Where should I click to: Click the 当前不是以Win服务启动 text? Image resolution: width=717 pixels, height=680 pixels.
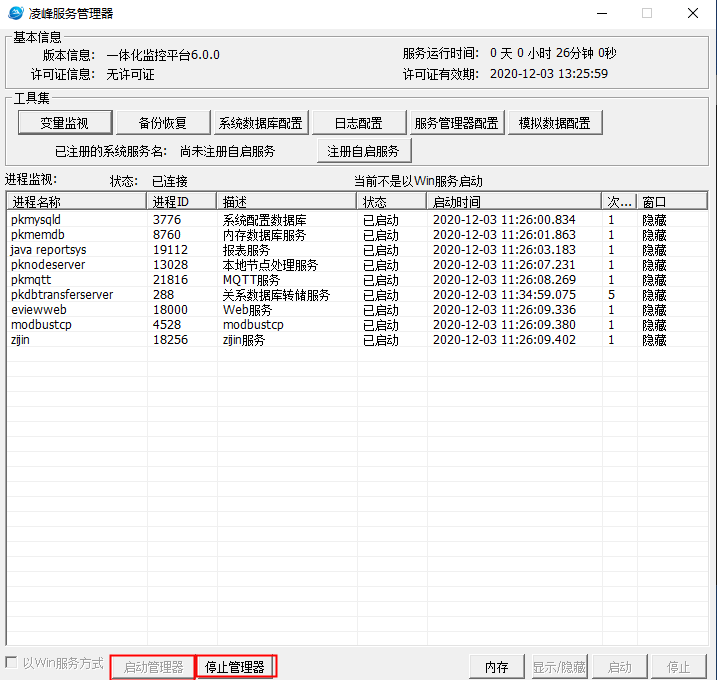(x=418, y=181)
